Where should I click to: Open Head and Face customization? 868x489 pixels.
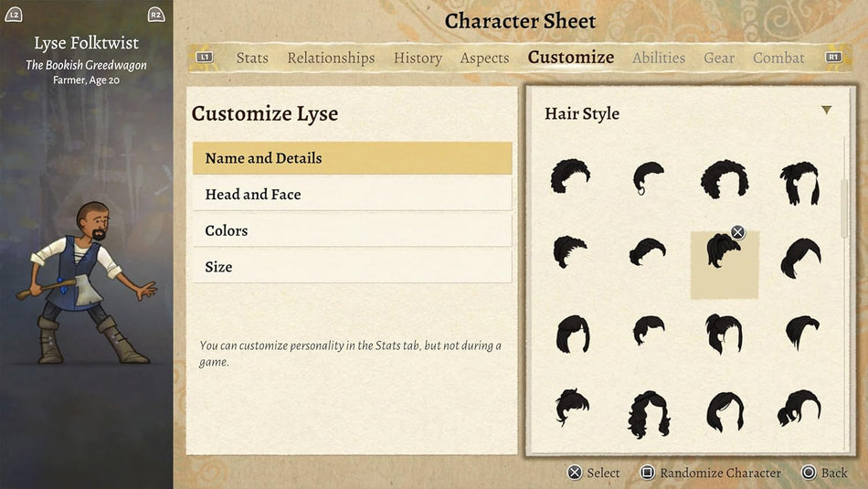pos(352,195)
